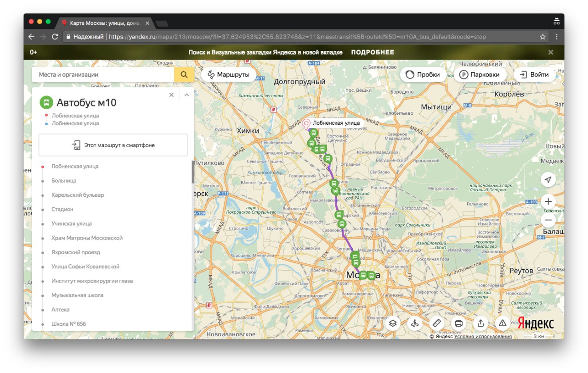The image size is (588, 373).
Task: Click the browser forward arrow
Action: [x=43, y=37]
